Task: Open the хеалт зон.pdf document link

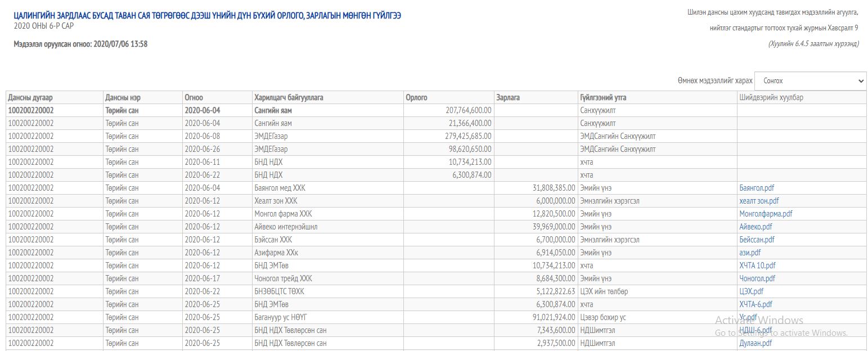Action: [759, 201]
